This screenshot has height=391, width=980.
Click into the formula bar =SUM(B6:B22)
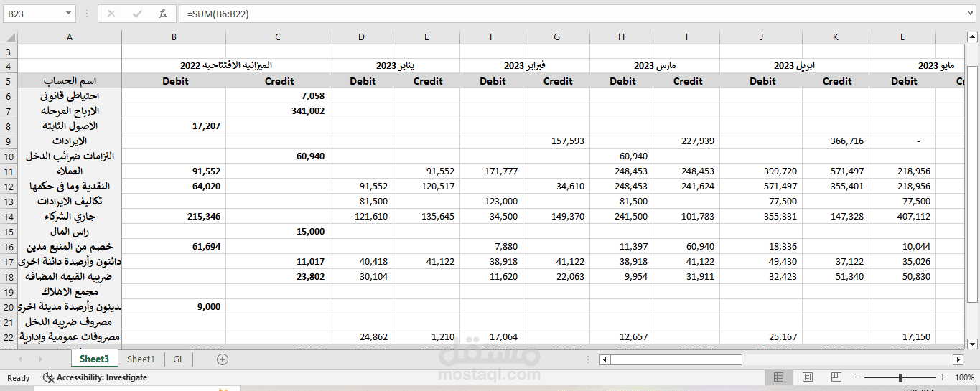click(571, 14)
